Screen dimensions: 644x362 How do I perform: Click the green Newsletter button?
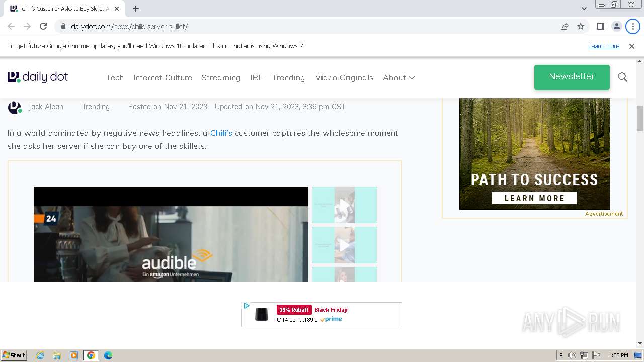[x=572, y=77]
